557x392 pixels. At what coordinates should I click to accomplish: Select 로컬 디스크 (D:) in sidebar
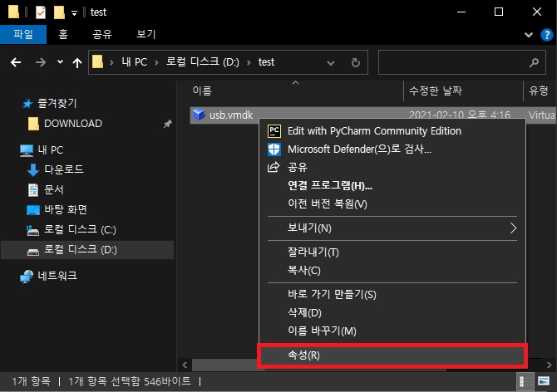click(x=87, y=250)
